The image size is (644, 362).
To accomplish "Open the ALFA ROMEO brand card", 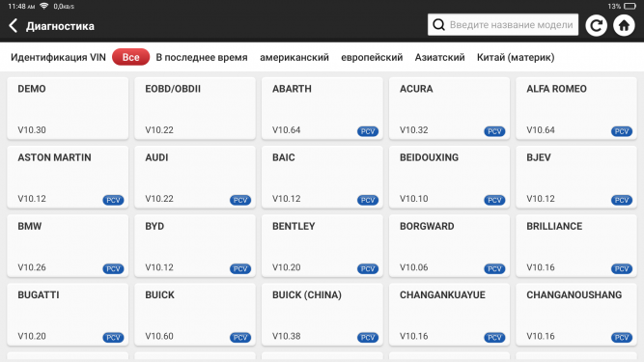I will click(576, 108).
